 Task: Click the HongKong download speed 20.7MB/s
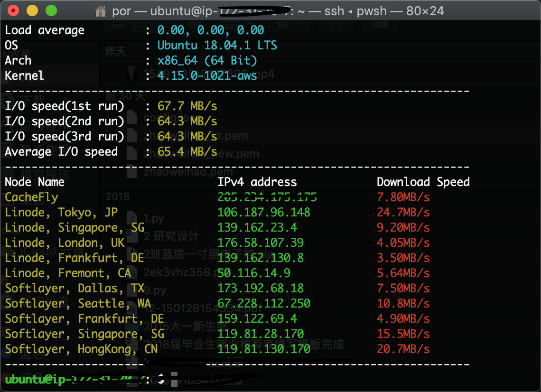(x=403, y=349)
